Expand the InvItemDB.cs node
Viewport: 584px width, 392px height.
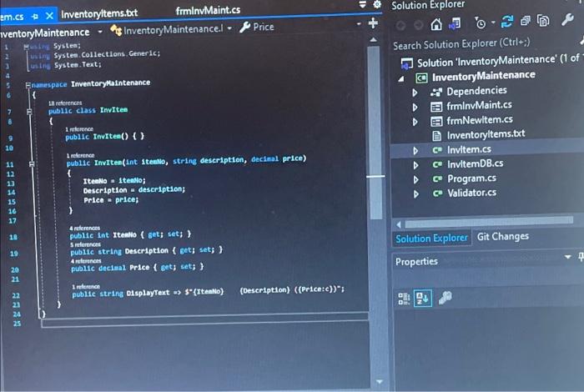click(x=415, y=165)
